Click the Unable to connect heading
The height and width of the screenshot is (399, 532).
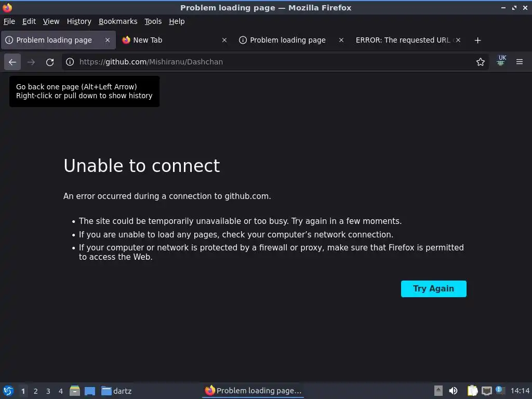pos(142,166)
